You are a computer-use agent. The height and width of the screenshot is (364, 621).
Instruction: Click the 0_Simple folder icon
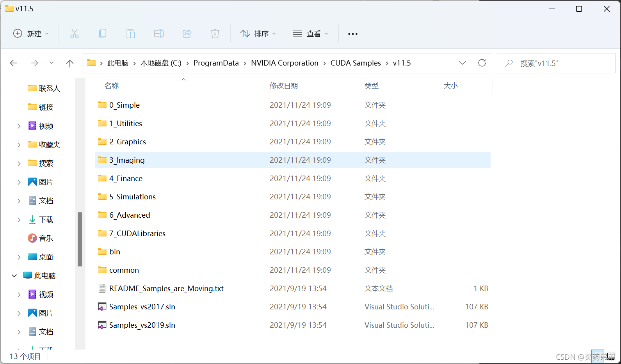click(102, 105)
